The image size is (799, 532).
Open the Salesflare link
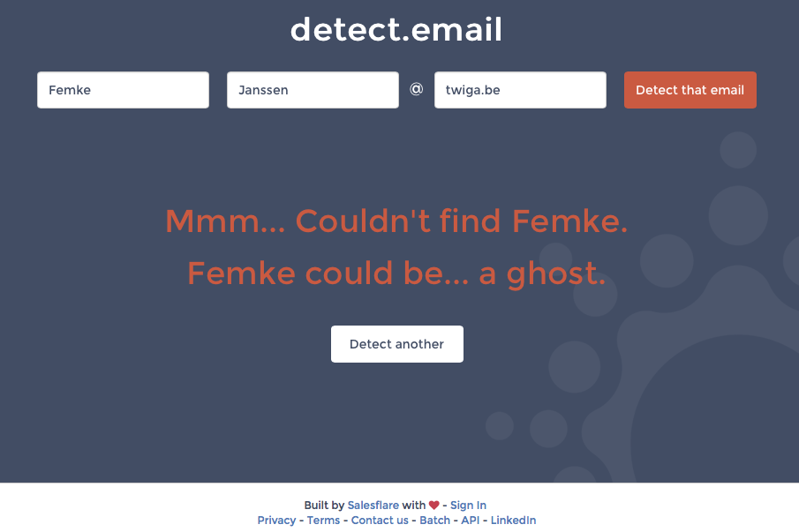point(373,506)
